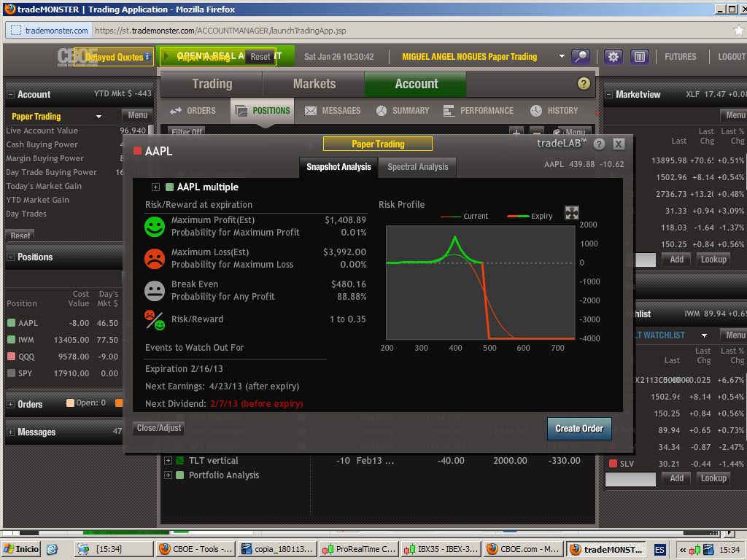Open the watchlist selector dropdown arrow
747x560 pixels.
point(704,335)
